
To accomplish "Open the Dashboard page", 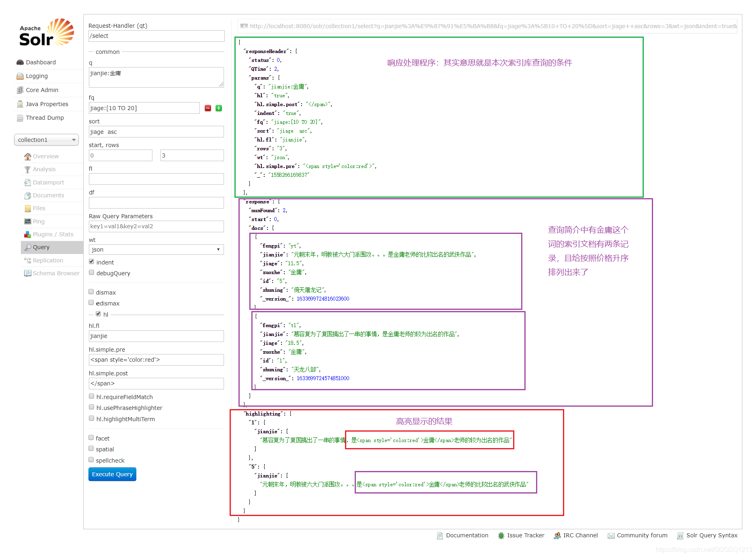I will pyautogui.click(x=41, y=62).
